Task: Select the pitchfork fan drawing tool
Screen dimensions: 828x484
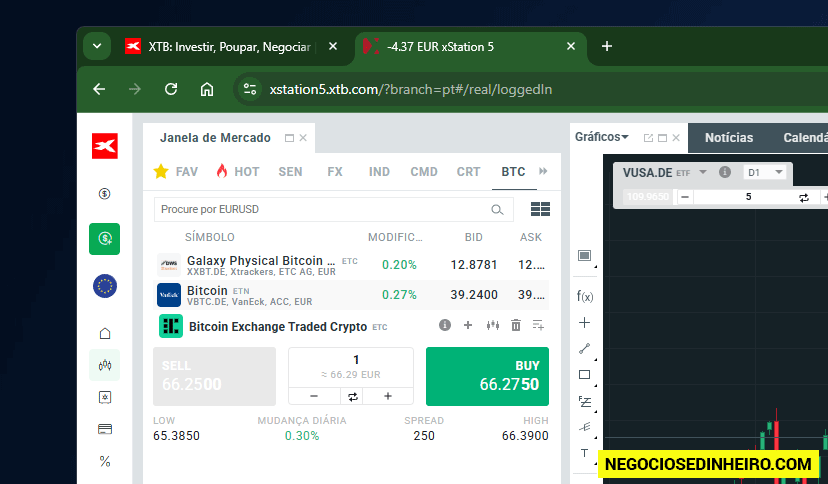Action: (585, 427)
